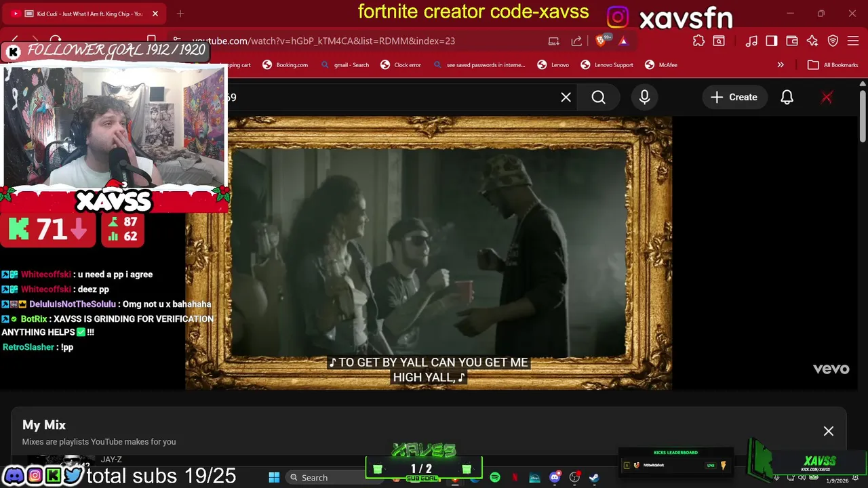Start YouTube voice search with microphone
The height and width of the screenshot is (488, 868).
(x=644, y=97)
